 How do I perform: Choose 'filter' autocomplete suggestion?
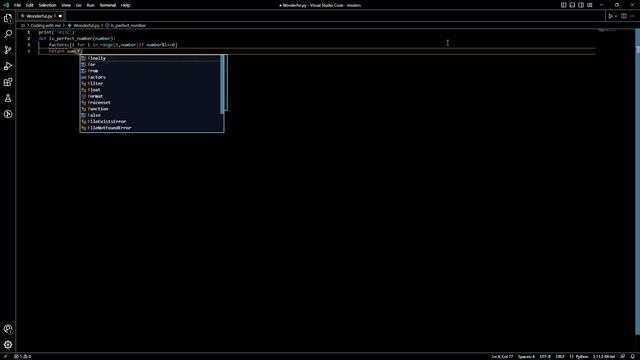click(150, 84)
